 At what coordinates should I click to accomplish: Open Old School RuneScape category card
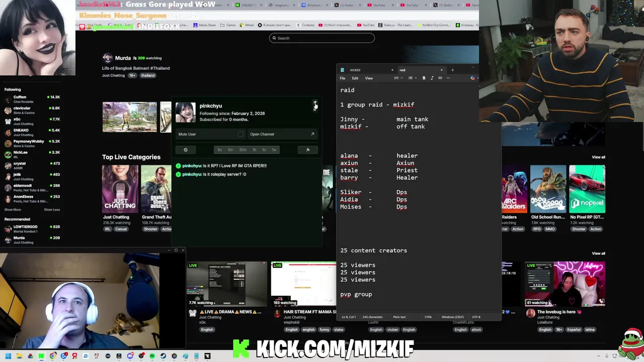coord(548,189)
